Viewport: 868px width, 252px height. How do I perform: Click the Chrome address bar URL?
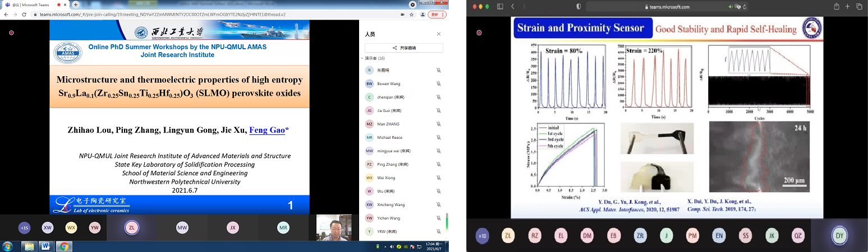[x=168, y=14]
